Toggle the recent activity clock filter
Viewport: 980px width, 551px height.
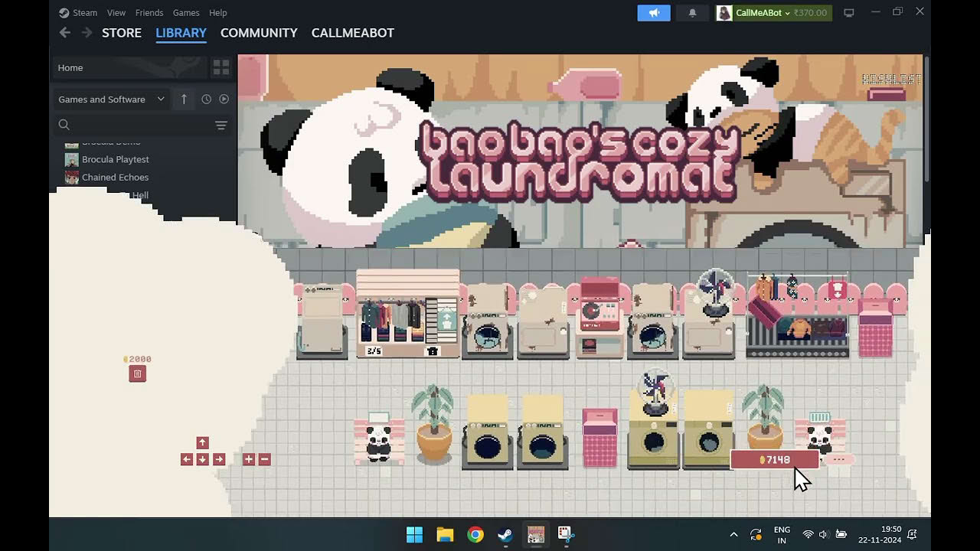(x=206, y=99)
